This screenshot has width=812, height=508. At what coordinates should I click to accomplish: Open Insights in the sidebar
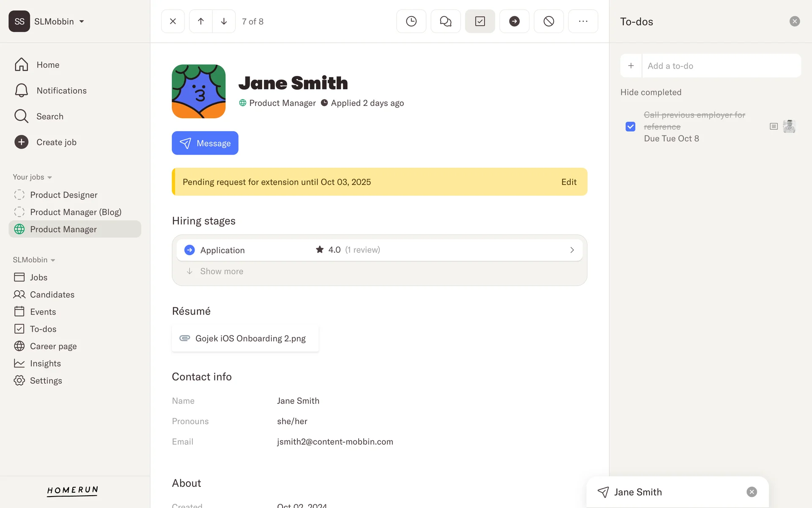point(45,363)
